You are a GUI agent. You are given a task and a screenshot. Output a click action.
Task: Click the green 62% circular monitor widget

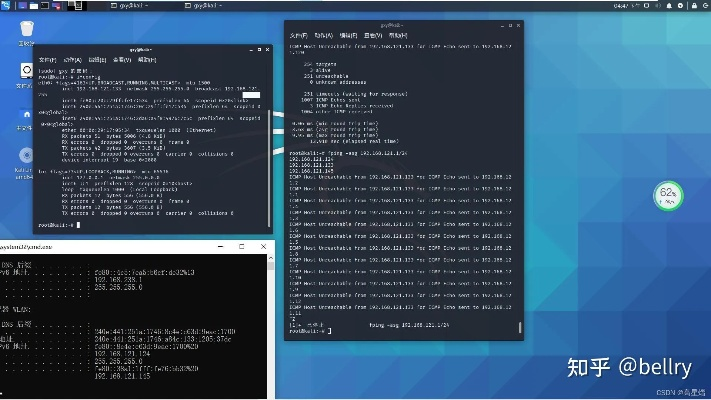pyautogui.click(x=667, y=195)
